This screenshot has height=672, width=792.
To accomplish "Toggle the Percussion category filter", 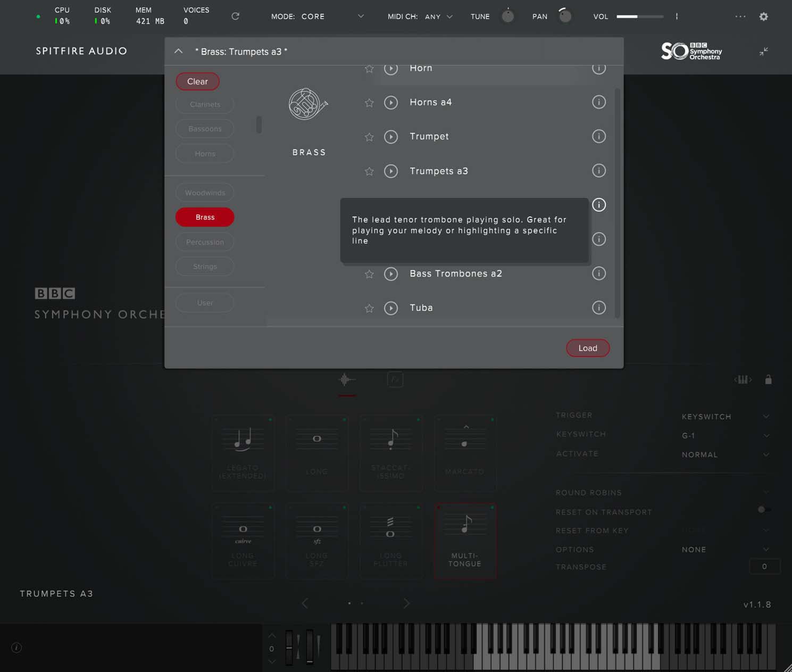I will [x=205, y=242].
